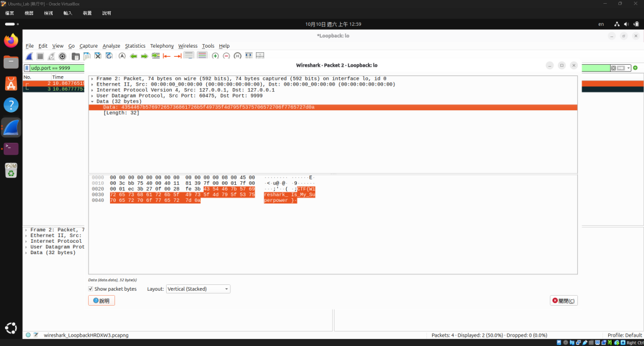Open the network system tray icon
The height and width of the screenshot is (346, 644).
pyautogui.click(x=616, y=25)
